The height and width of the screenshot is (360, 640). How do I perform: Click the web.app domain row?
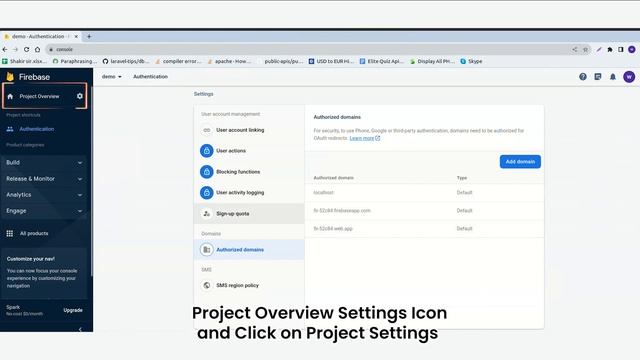(x=424, y=229)
